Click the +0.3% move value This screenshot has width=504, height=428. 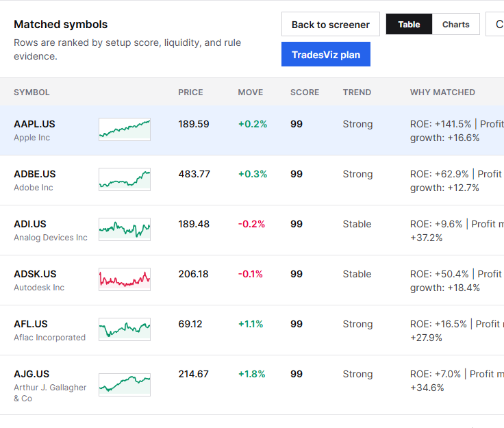(253, 174)
